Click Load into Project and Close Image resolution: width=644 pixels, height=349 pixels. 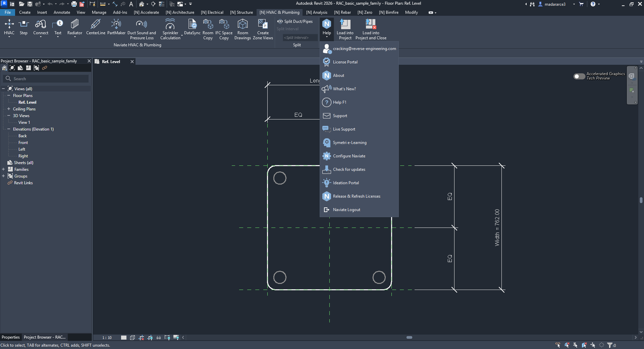[371, 29]
